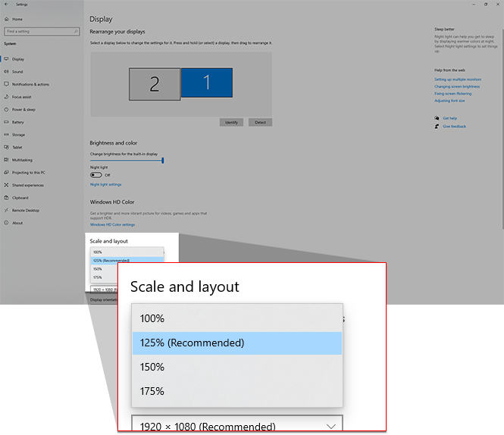Viewport: 504px width, 435px height.
Task: Click the Give feedback link
Action: [454, 127]
